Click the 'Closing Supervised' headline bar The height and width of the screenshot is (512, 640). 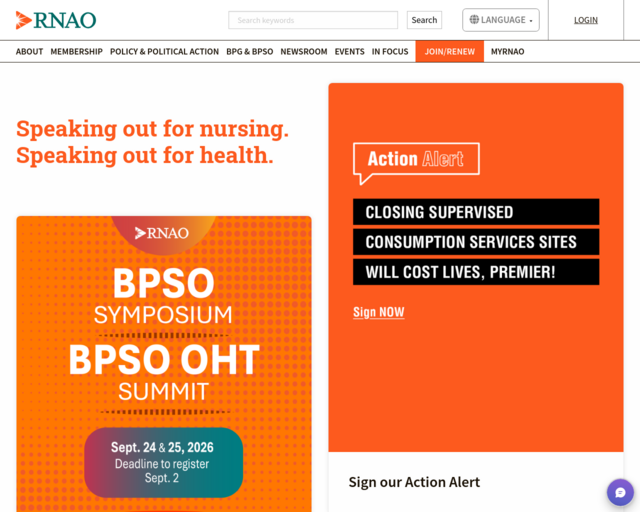[x=476, y=212]
